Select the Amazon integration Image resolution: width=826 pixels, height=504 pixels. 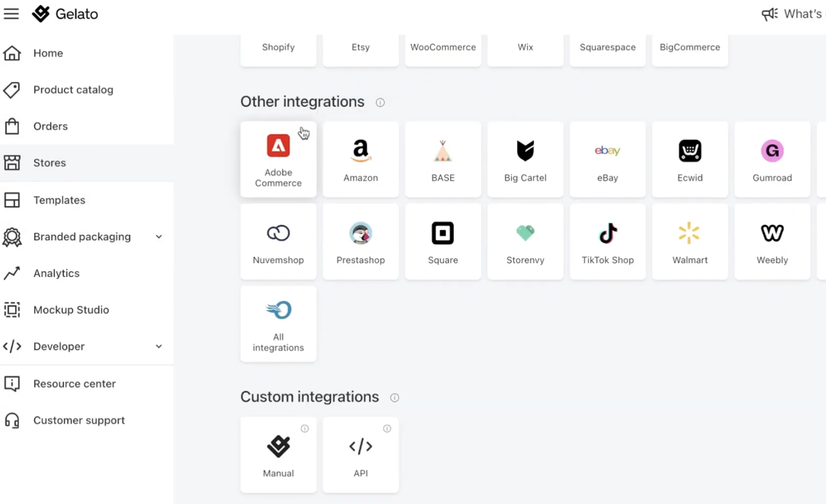tap(360, 159)
